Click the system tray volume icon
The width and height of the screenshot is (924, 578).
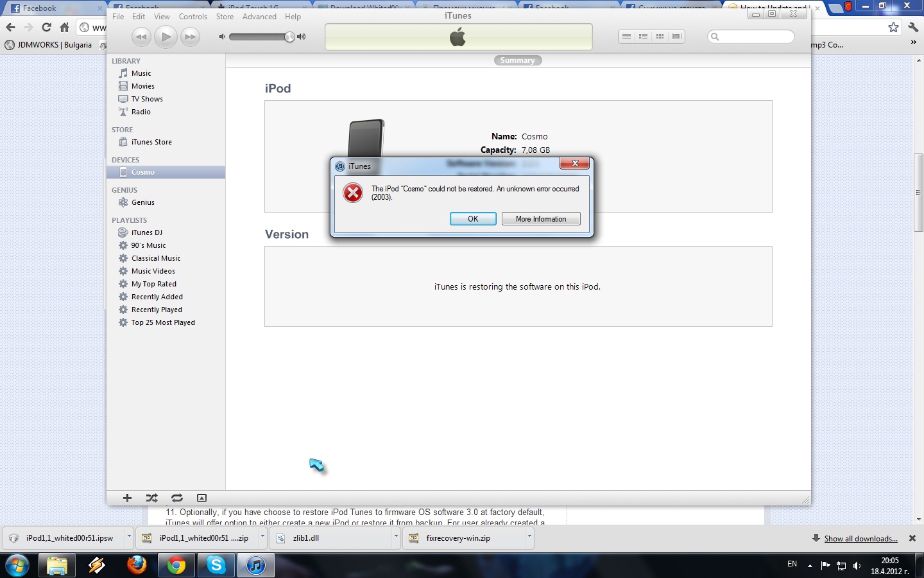point(857,566)
